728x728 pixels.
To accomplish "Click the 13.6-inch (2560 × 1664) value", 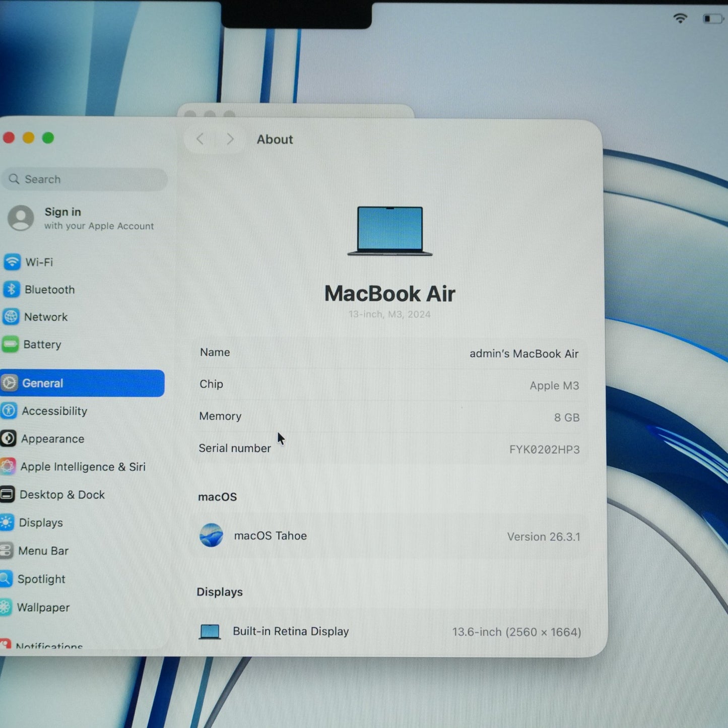I will (516, 632).
